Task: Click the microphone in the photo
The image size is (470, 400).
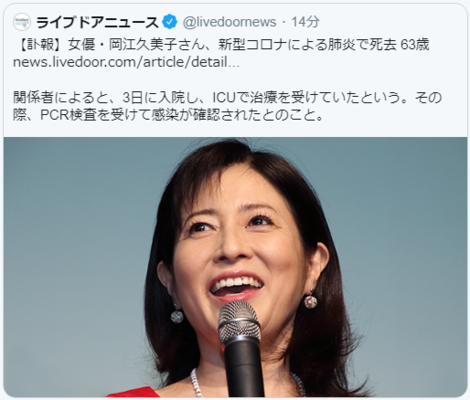Action: click(x=240, y=348)
